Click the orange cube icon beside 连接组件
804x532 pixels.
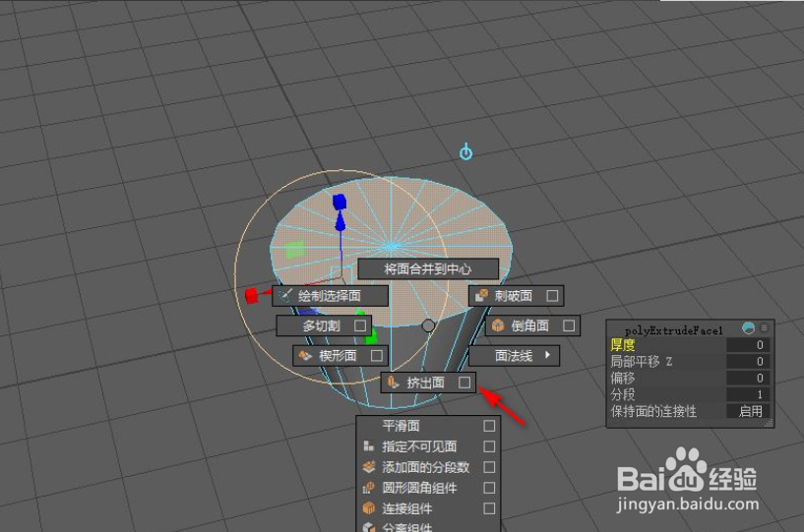369,508
